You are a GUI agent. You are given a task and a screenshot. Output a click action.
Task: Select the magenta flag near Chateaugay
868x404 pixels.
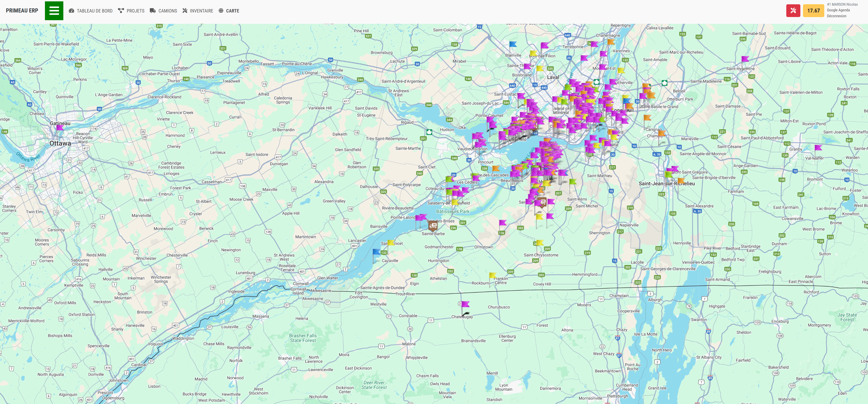pos(465,304)
